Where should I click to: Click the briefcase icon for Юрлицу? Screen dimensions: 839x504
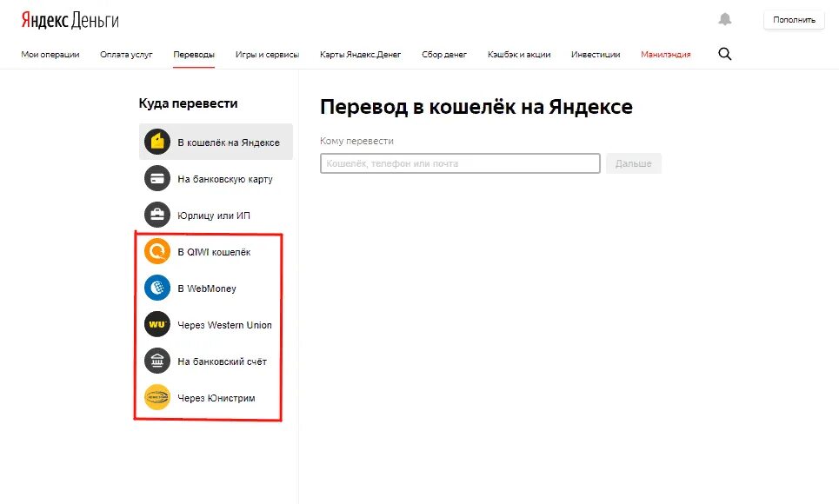click(x=157, y=216)
